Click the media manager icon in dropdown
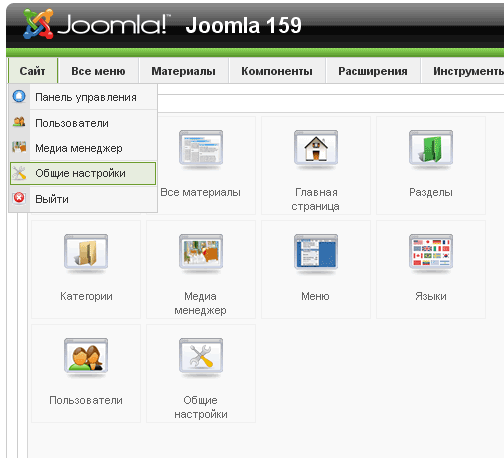The width and height of the screenshot is (504, 458). click(19, 147)
